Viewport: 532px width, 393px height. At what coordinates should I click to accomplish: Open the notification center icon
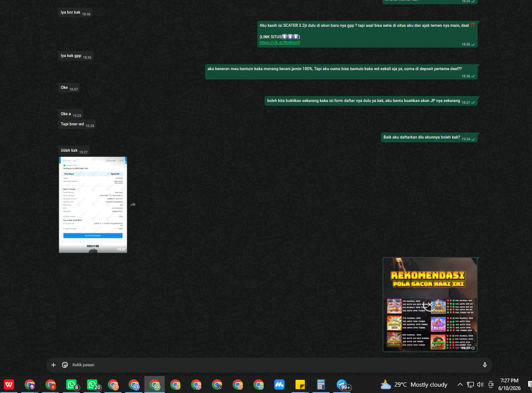click(530, 385)
